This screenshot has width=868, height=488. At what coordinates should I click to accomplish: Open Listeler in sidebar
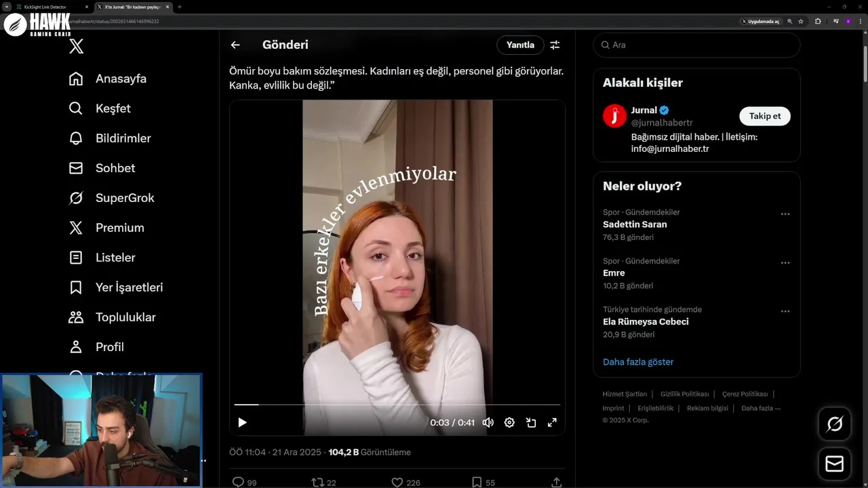point(102,258)
